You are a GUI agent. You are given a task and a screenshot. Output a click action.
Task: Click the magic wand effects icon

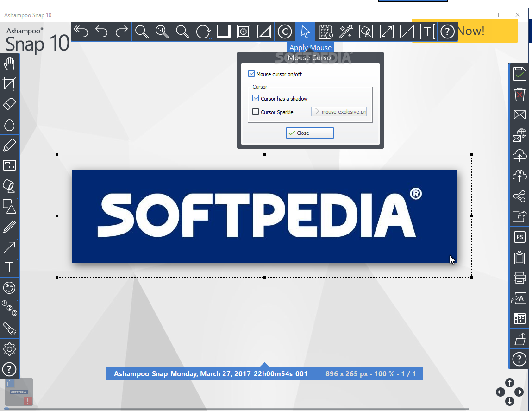coord(346,32)
